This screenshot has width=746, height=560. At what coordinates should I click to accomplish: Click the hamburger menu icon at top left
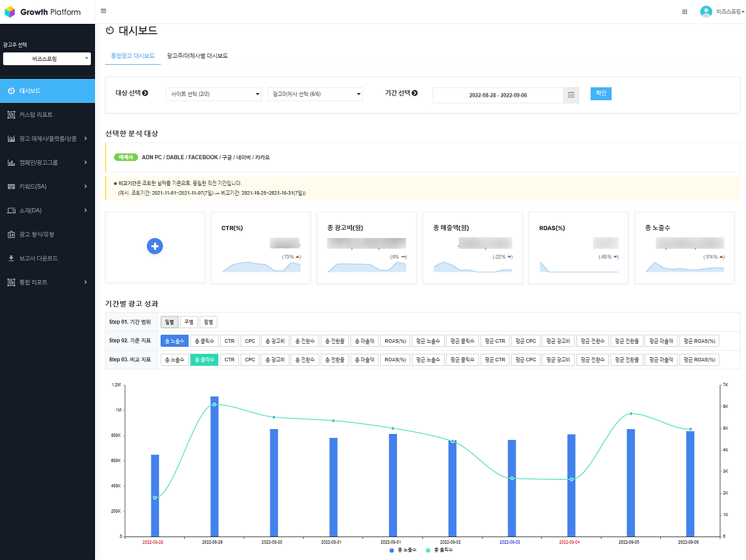pyautogui.click(x=103, y=10)
